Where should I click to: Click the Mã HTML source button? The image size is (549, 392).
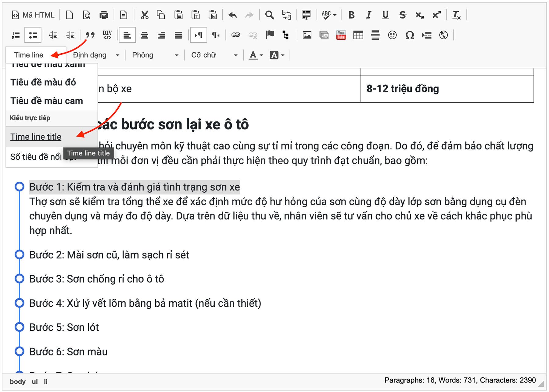click(x=33, y=15)
